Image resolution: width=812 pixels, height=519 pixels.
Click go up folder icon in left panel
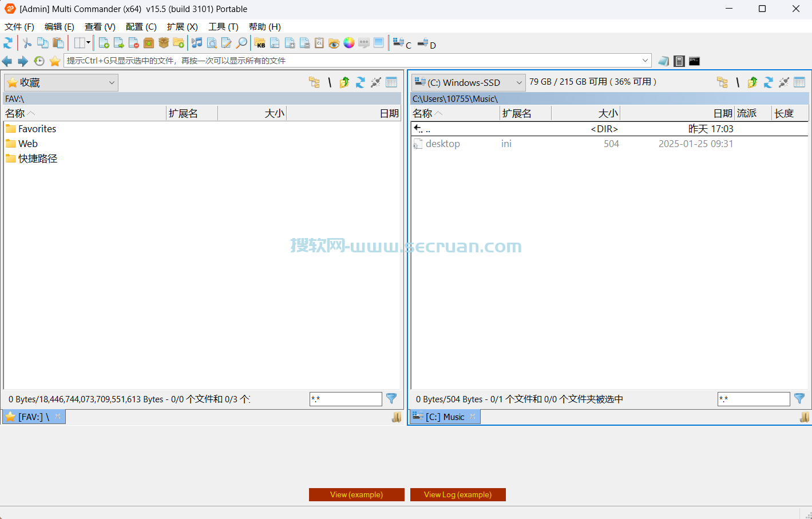[x=344, y=82]
